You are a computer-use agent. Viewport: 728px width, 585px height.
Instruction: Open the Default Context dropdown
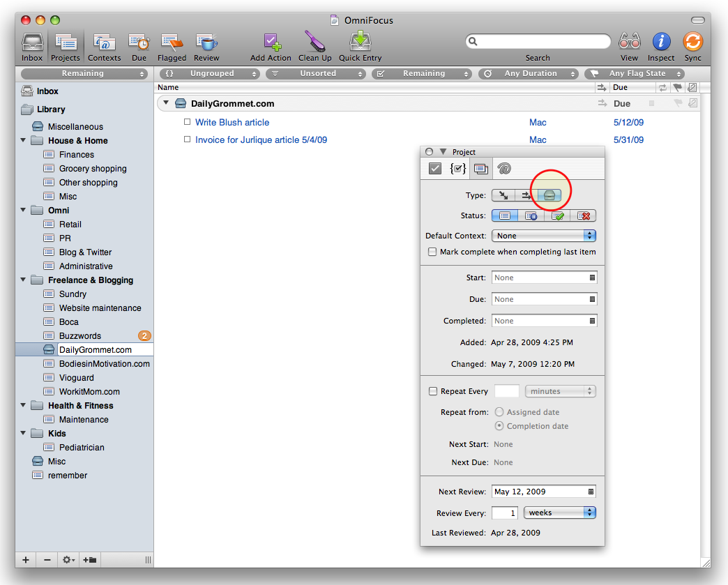click(544, 236)
